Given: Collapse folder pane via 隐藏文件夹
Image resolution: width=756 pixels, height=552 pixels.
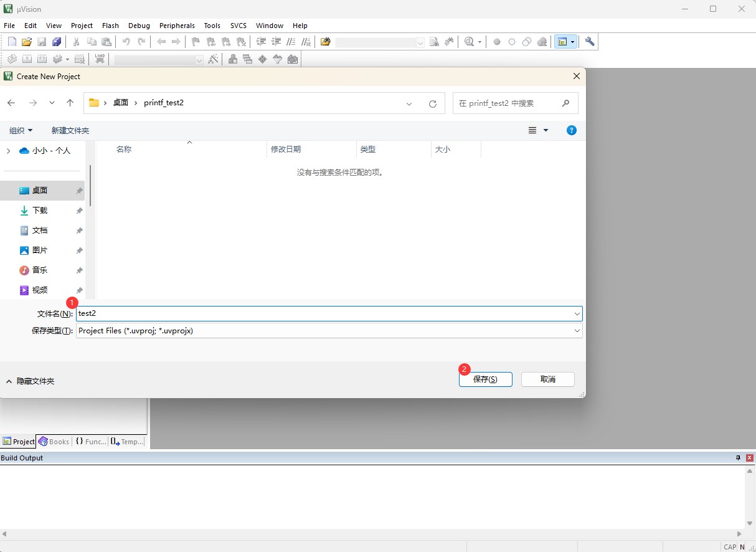Looking at the screenshot, I should point(30,381).
